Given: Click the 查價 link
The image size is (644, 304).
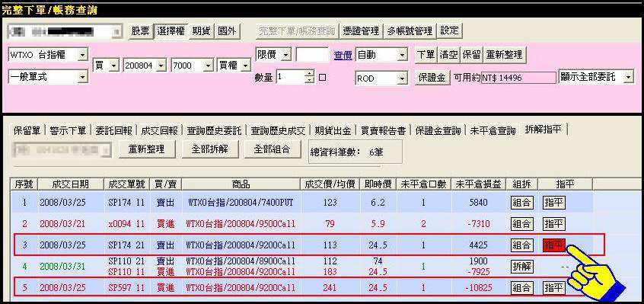Looking at the screenshot, I should (x=343, y=55).
